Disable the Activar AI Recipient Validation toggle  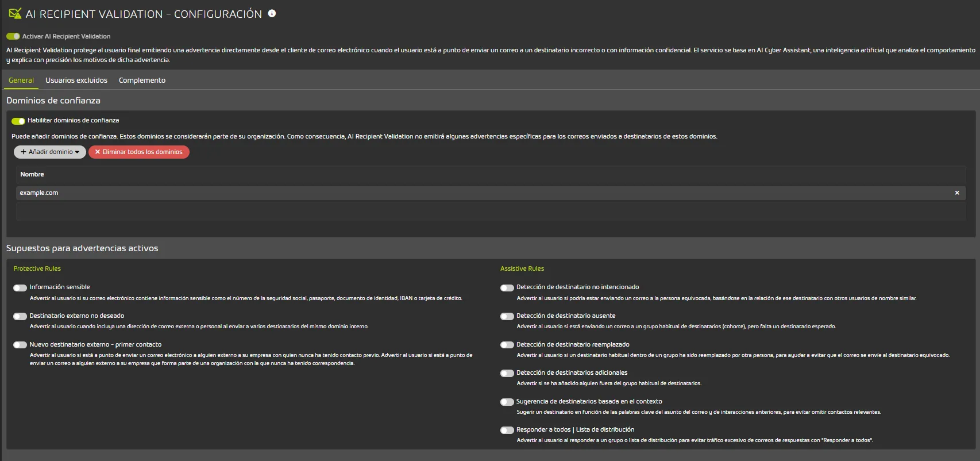coord(13,36)
